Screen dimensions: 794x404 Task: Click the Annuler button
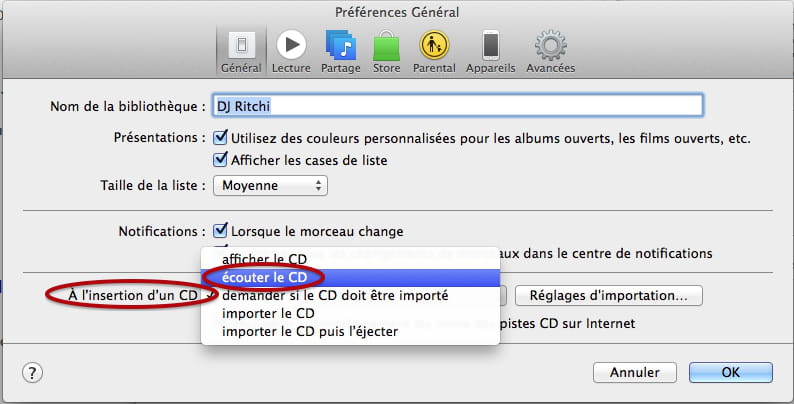tap(634, 373)
